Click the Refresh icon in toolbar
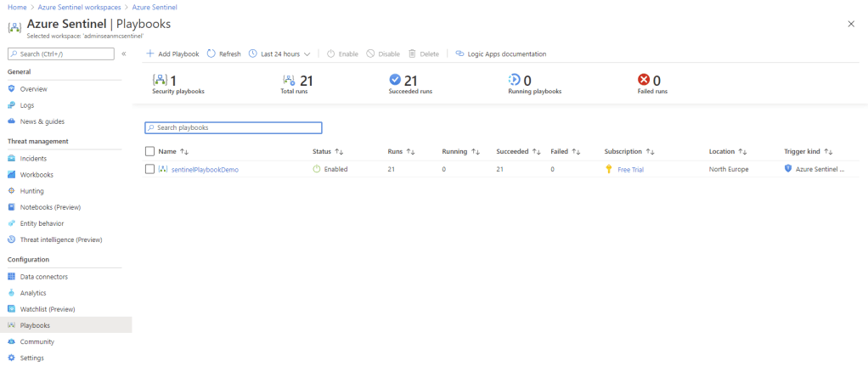 [211, 53]
